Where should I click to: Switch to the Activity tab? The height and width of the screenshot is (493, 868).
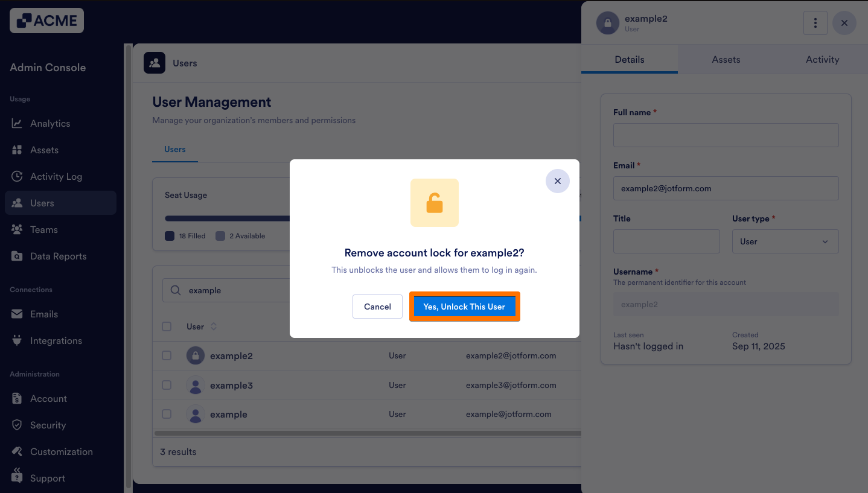[x=822, y=60]
